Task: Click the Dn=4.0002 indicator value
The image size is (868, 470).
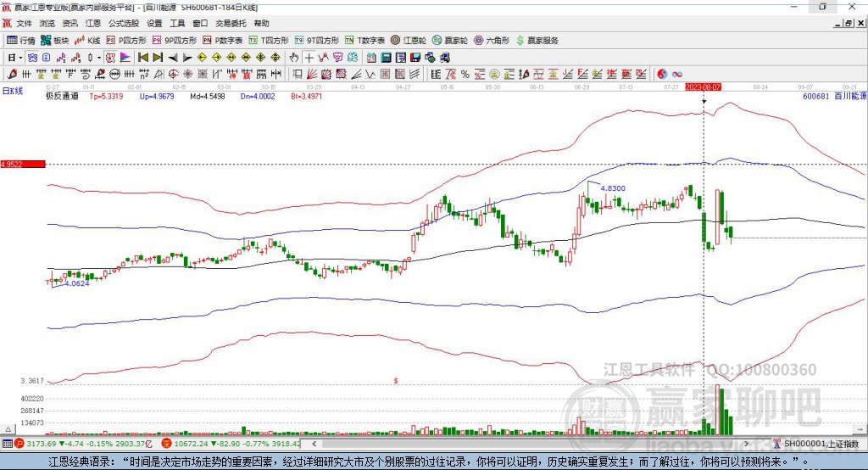Action: (258, 96)
